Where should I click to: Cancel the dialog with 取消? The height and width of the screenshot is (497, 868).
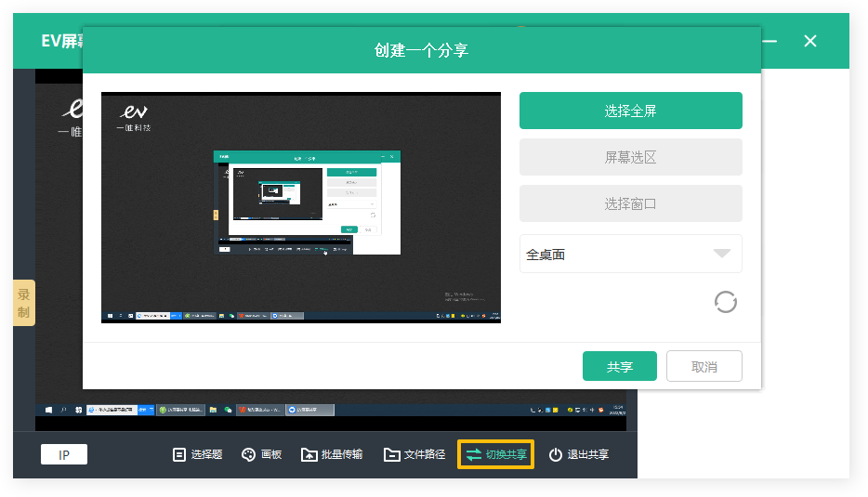coord(704,366)
